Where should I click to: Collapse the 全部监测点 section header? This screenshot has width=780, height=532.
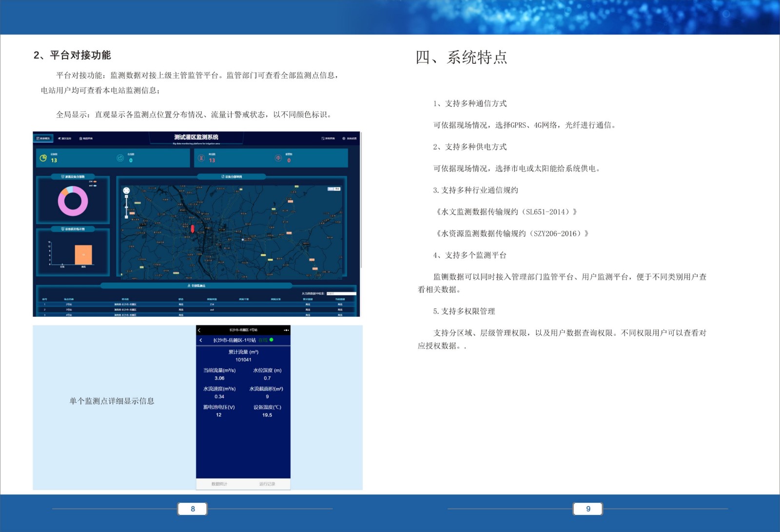(x=195, y=285)
